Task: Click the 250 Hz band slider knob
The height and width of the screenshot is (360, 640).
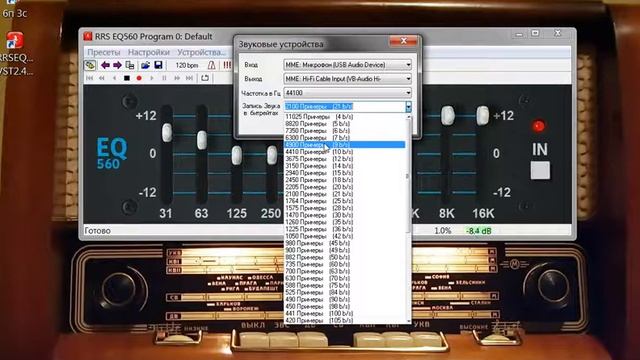Action: (272, 156)
